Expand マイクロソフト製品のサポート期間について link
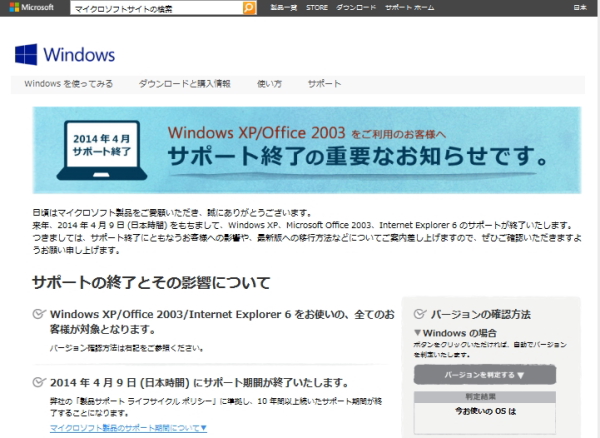This screenshot has width=600, height=438. [x=128, y=428]
